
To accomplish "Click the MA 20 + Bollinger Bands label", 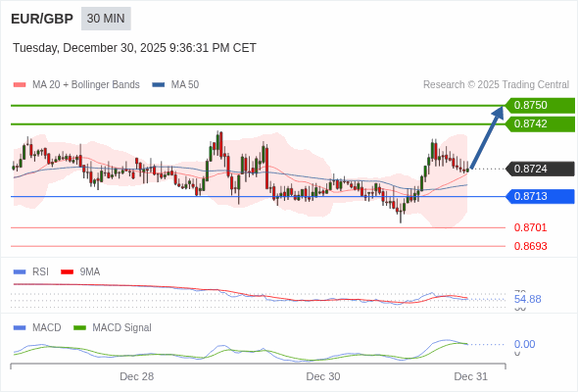I will pyautogui.click(x=86, y=85).
